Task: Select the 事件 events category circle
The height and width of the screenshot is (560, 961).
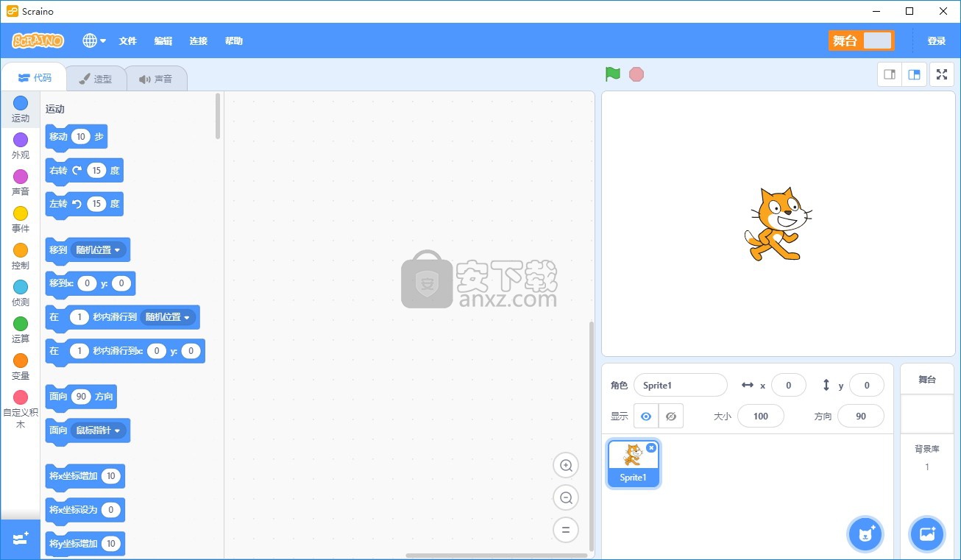Action: 21,213
